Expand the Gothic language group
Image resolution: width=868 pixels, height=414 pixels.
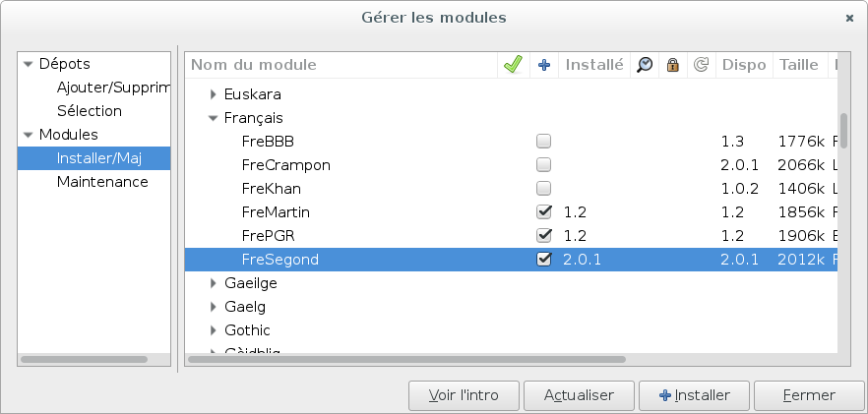(x=214, y=330)
